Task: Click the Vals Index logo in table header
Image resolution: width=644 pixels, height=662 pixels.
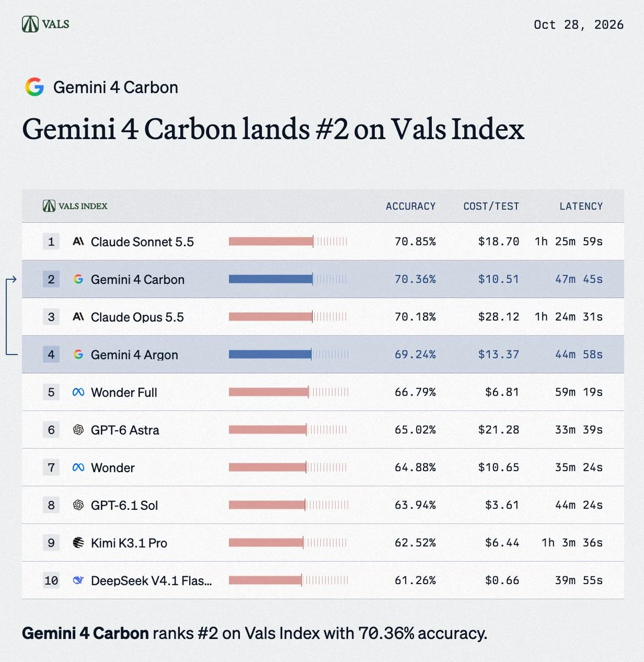Action: 75,206
